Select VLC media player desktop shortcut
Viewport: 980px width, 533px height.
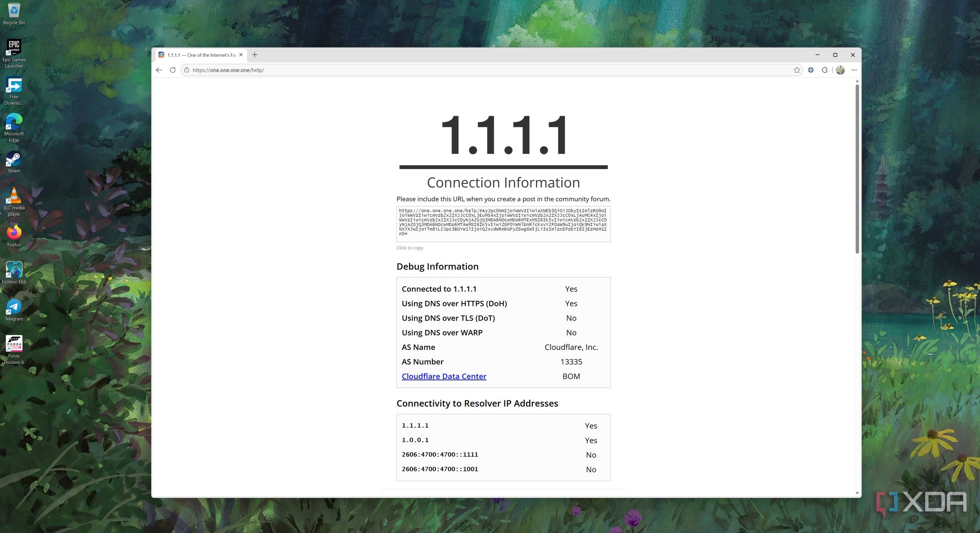[14, 202]
